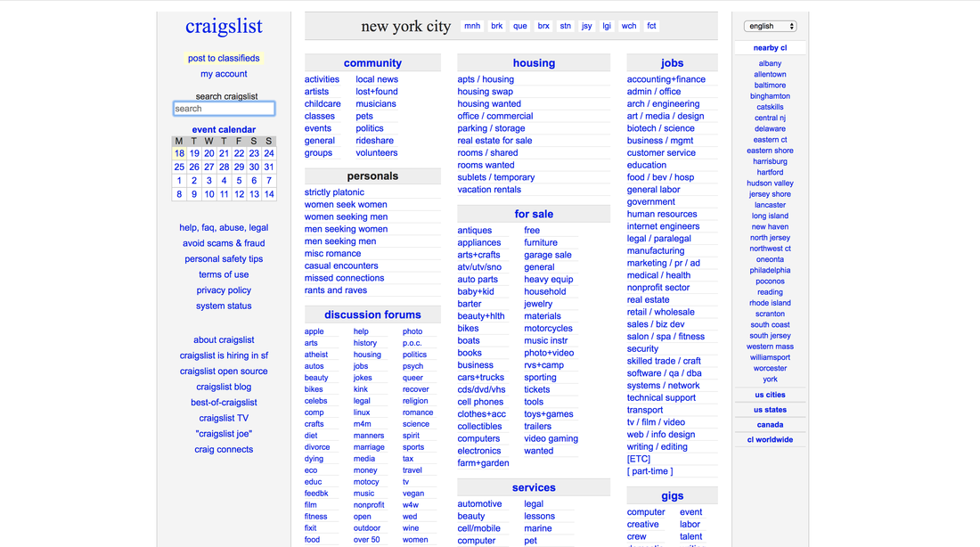Open personal safety tips link

click(224, 259)
